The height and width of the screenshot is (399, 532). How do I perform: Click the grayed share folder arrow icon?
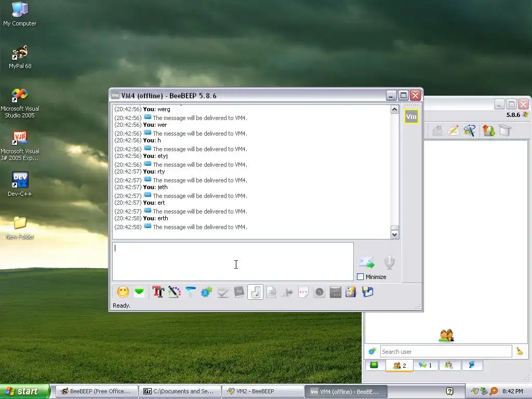tap(287, 292)
